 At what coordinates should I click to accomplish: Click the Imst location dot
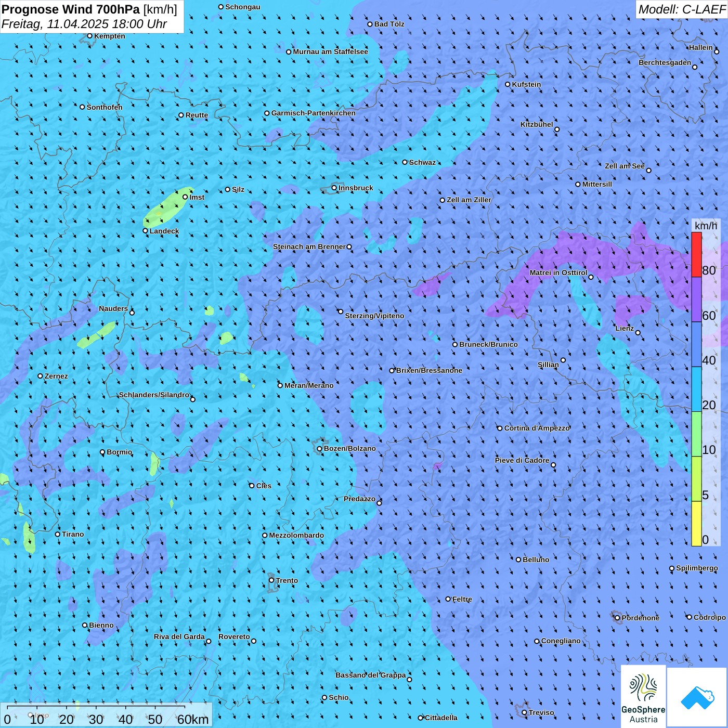(x=185, y=197)
